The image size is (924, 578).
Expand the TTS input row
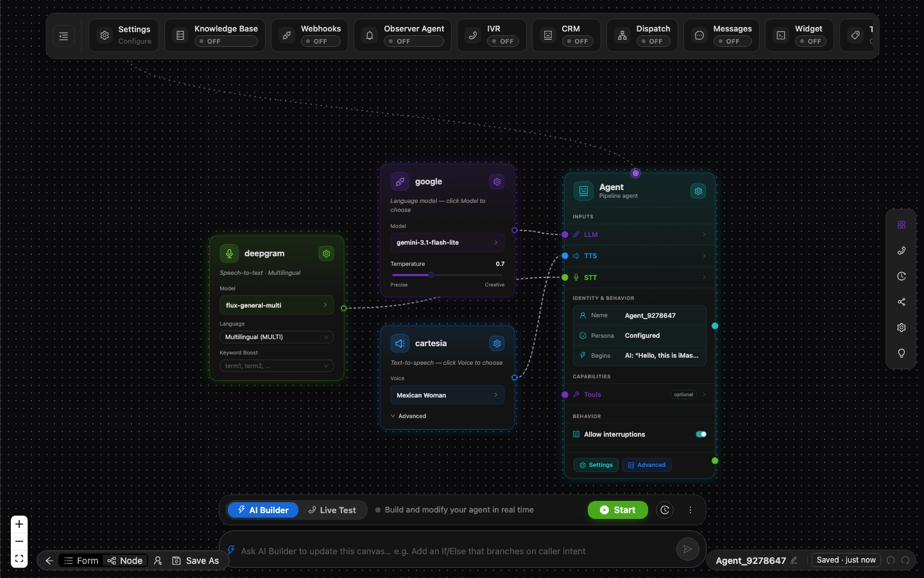640,256
